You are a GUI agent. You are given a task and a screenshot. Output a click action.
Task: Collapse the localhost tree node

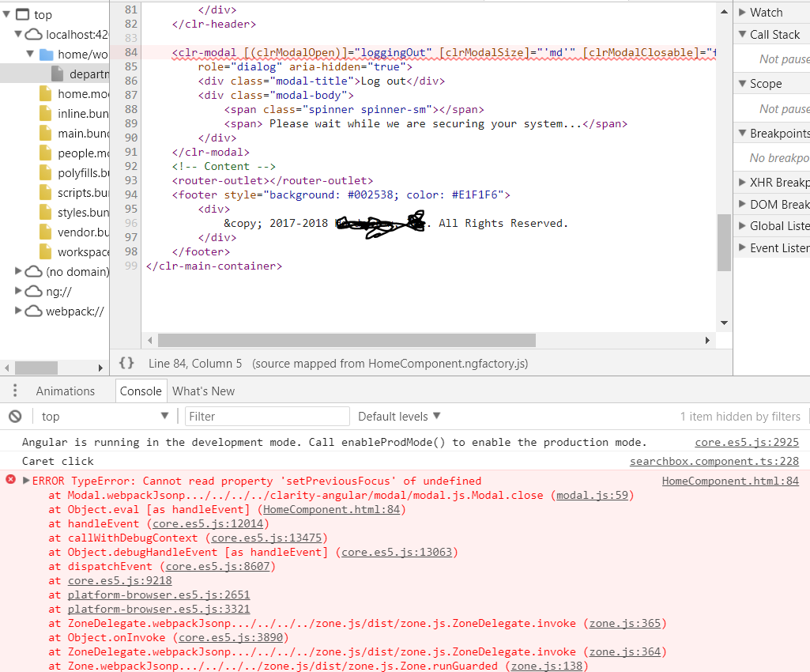(x=18, y=34)
